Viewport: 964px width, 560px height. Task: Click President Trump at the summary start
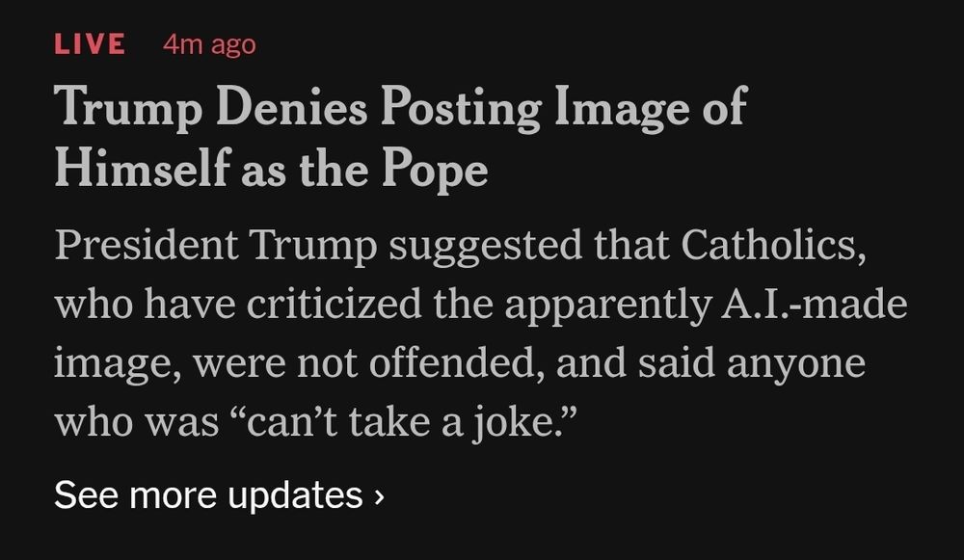(x=215, y=245)
